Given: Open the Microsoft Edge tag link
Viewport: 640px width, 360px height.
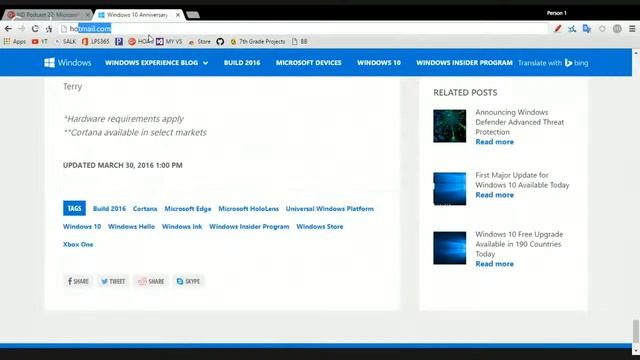Looking at the screenshot, I should click(188, 209).
